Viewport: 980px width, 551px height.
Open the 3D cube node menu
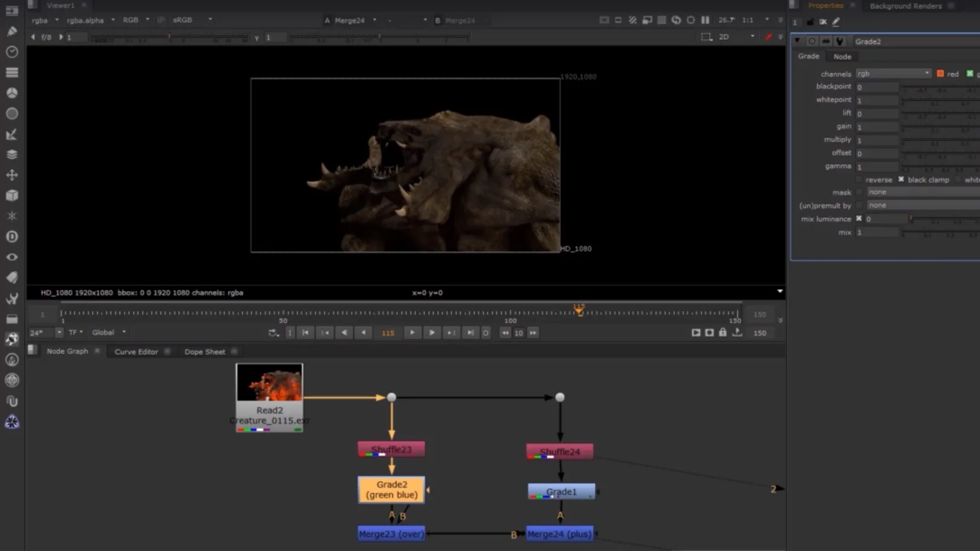point(11,196)
